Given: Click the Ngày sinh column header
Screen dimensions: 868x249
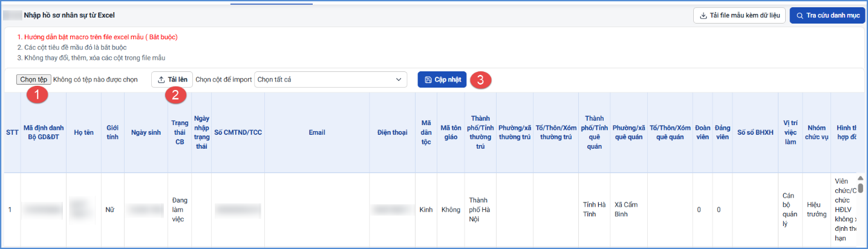Looking at the screenshot, I should pos(145,132).
